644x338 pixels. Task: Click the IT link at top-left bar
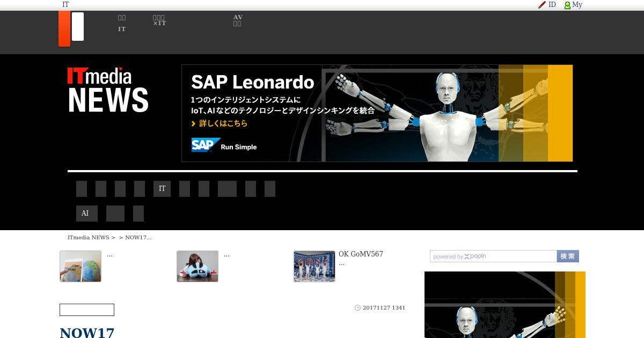pos(65,5)
